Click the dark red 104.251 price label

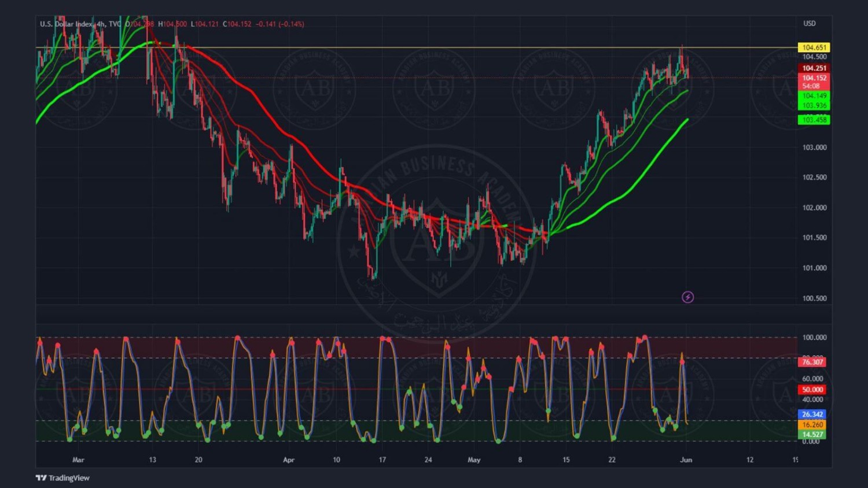814,68
